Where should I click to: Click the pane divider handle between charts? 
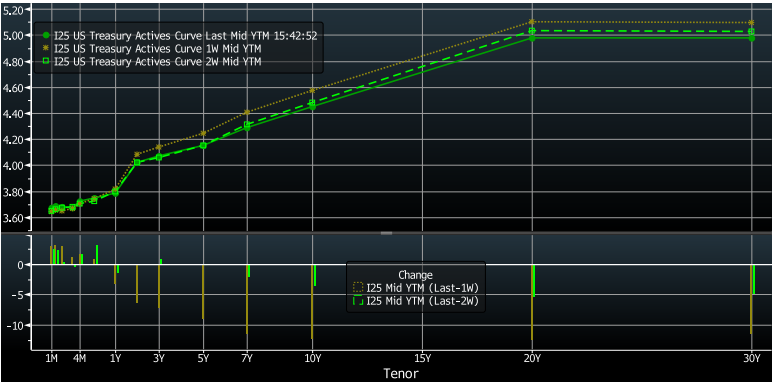click(386, 233)
